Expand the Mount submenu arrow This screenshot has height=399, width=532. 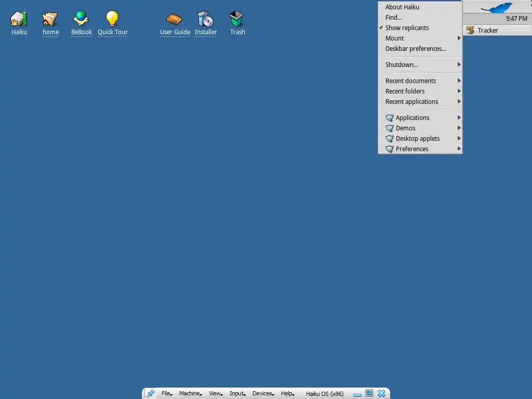459,38
